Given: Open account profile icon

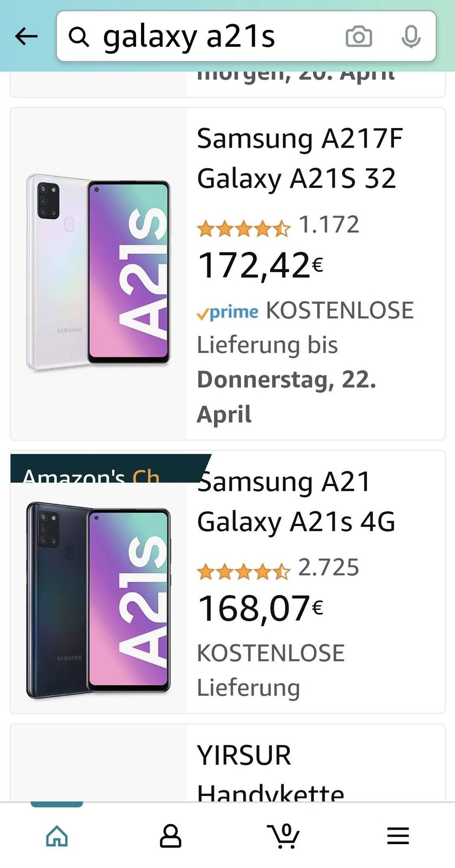Looking at the screenshot, I should pyautogui.click(x=170, y=836).
